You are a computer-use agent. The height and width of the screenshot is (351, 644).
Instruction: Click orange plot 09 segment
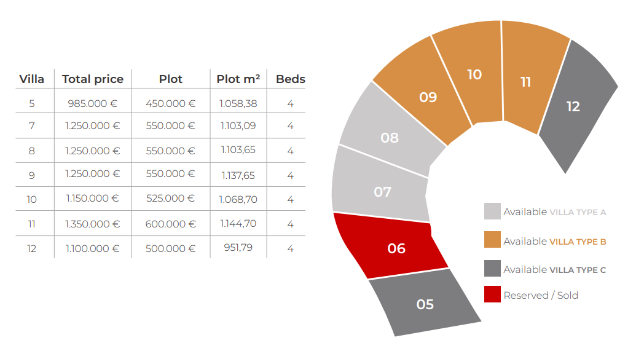tap(428, 97)
